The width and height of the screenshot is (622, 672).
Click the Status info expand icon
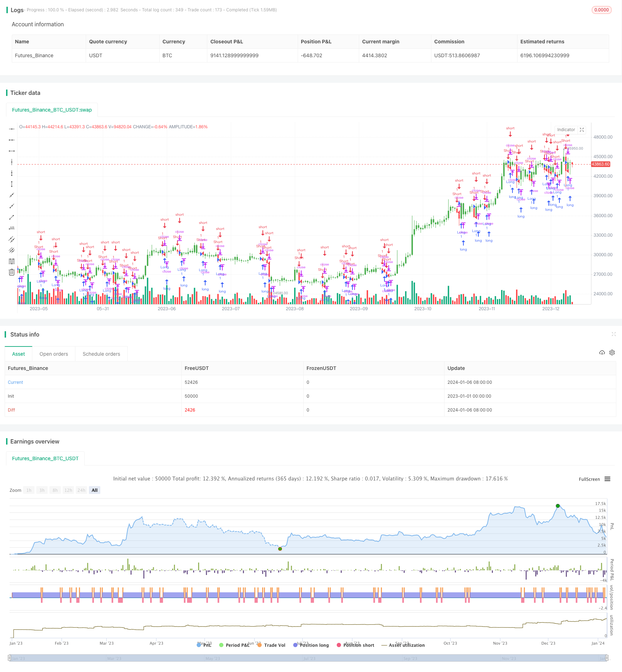click(613, 334)
